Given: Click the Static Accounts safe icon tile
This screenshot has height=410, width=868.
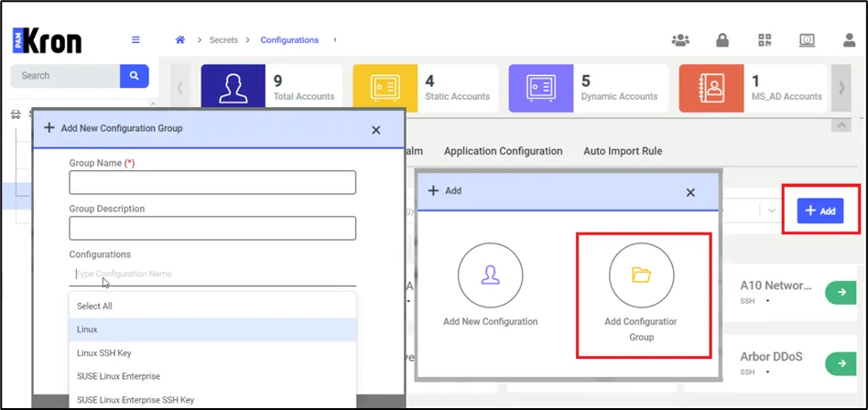Looking at the screenshot, I should (x=385, y=88).
